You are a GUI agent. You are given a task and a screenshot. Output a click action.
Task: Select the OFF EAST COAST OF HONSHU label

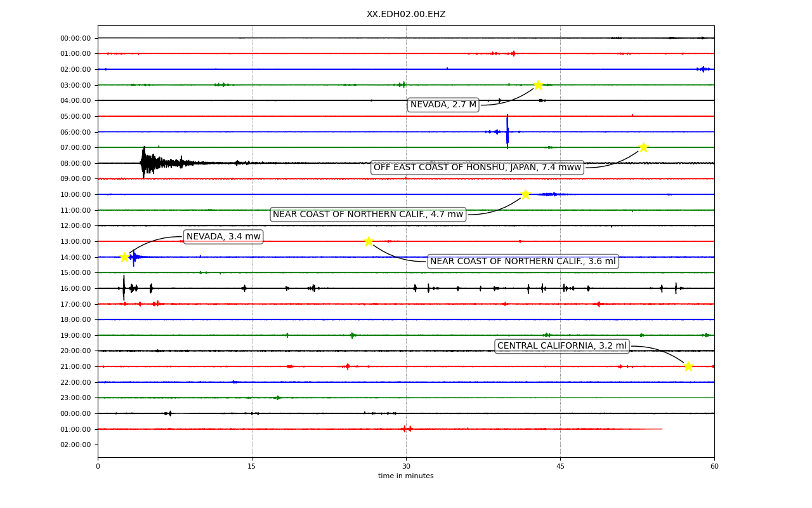tap(477, 168)
